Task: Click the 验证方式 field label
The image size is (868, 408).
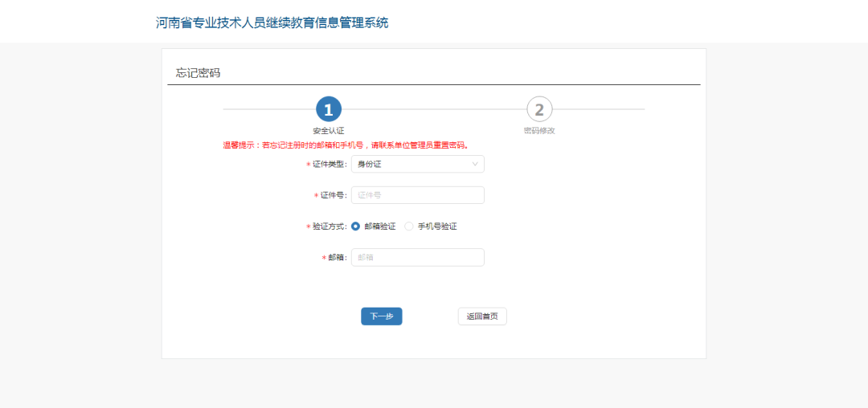Action: pos(329,227)
